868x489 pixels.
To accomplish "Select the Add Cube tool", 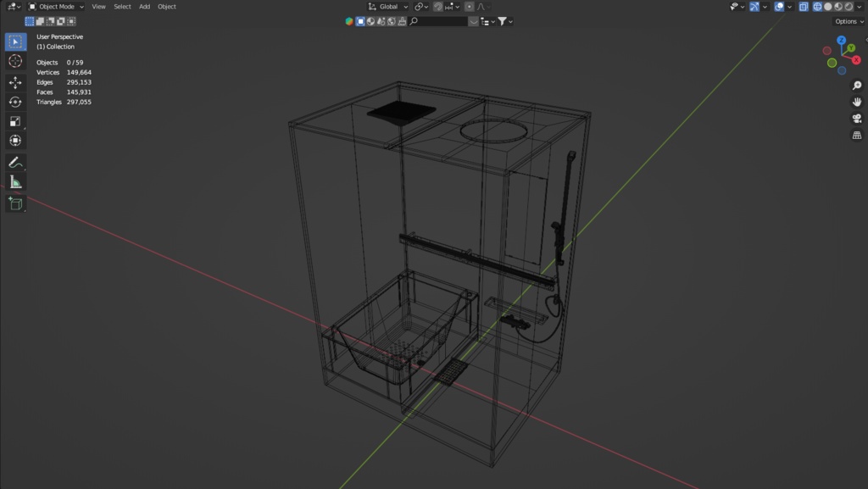I will (15, 203).
